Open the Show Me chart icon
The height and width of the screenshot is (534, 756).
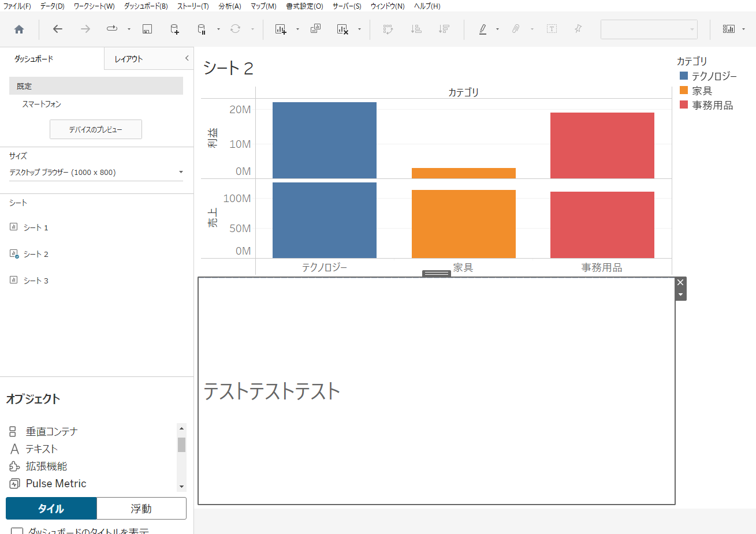(729, 29)
